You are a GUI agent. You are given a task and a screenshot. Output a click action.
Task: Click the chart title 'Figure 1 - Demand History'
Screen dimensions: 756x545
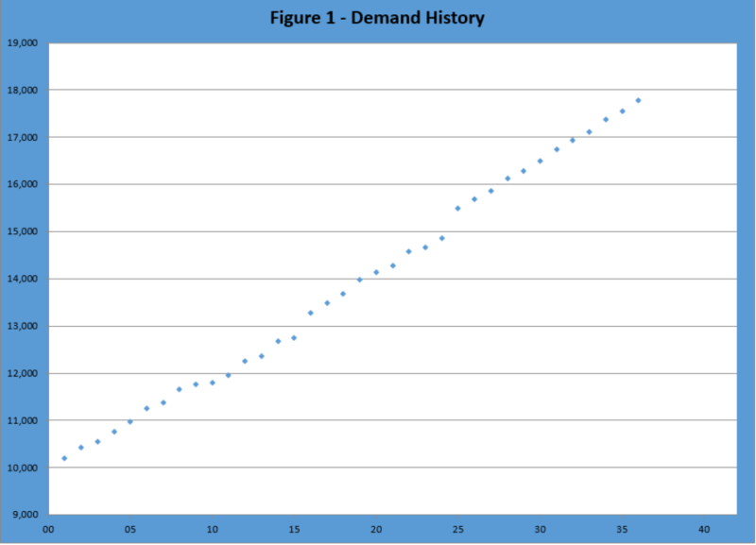(378, 17)
